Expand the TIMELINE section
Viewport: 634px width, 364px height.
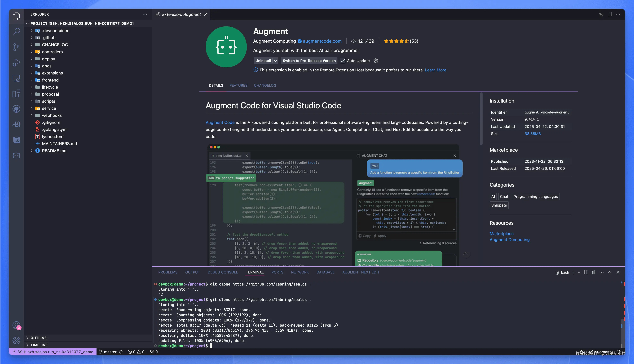click(39, 345)
